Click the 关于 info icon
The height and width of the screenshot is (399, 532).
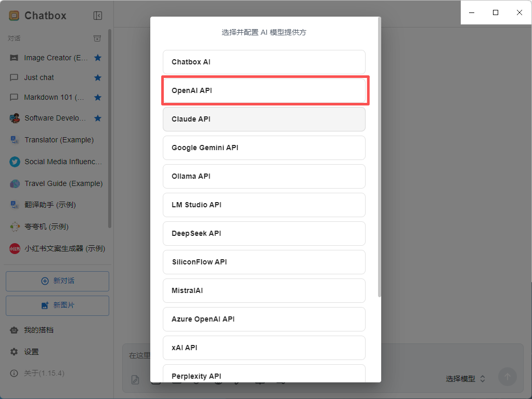pyautogui.click(x=13, y=373)
